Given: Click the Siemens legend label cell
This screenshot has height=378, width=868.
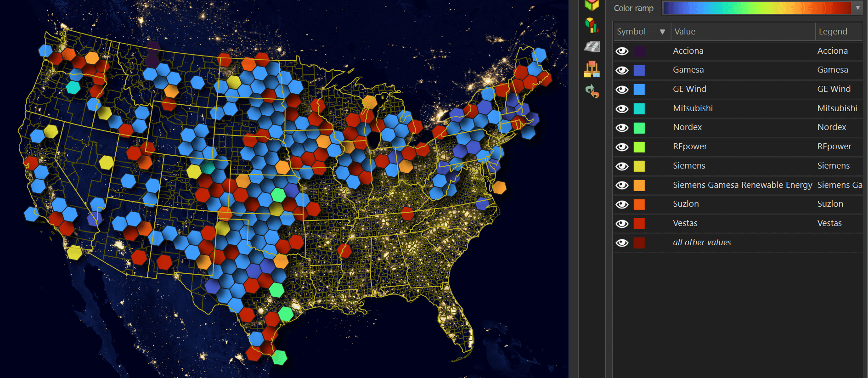Looking at the screenshot, I should tap(833, 166).
